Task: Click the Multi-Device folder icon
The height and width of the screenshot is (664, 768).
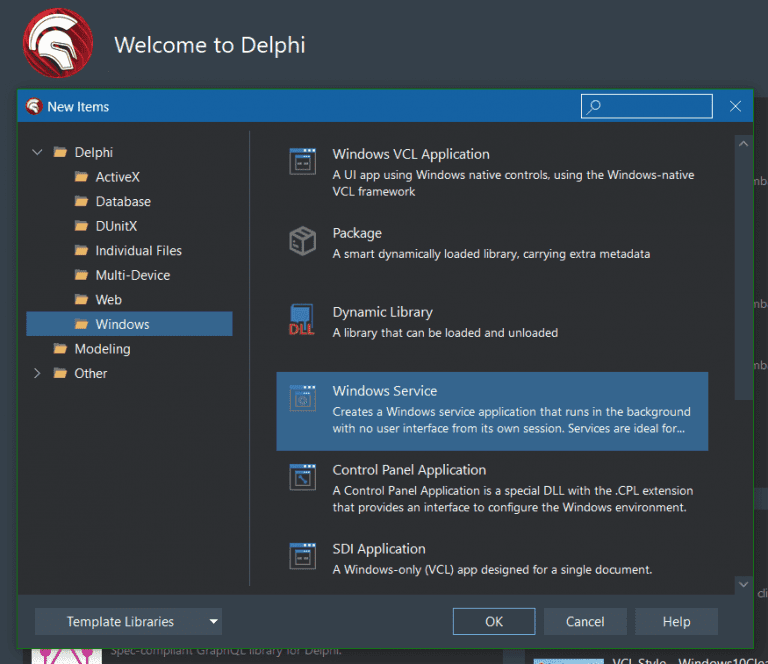Action: (x=81, y=275)
